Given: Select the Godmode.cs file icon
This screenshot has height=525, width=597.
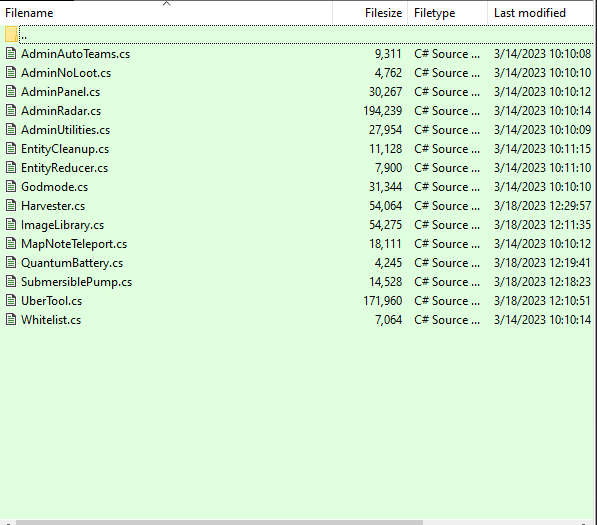Looking at the screenshot, I should 11,187.
